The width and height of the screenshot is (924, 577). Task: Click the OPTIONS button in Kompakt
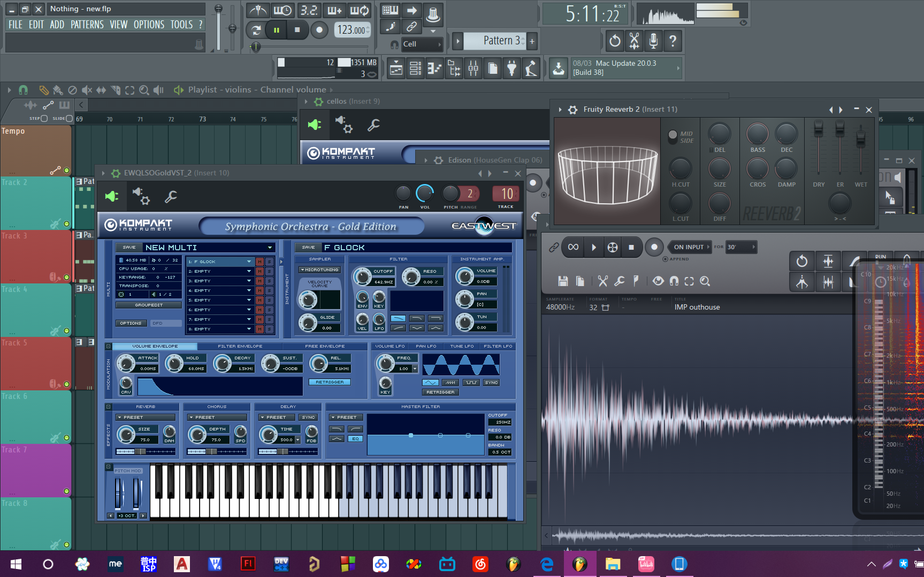click(x=131, y=323)
